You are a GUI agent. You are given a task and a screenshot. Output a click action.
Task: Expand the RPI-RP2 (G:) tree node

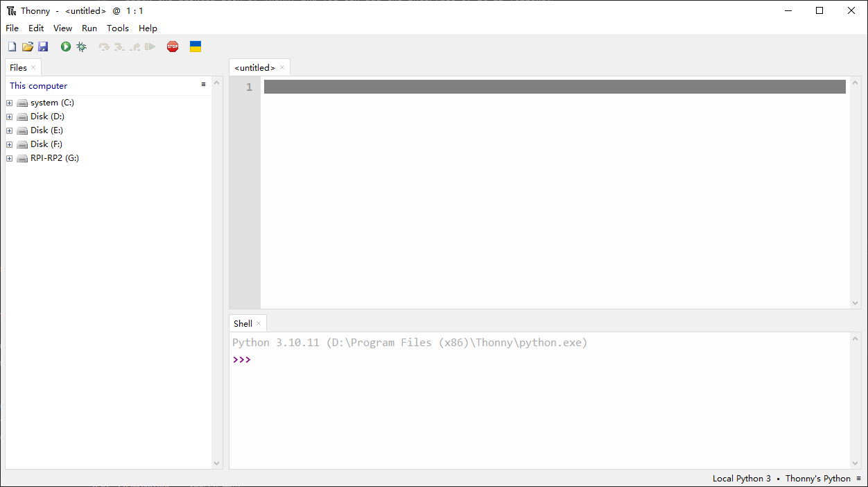tap(10, 158)
